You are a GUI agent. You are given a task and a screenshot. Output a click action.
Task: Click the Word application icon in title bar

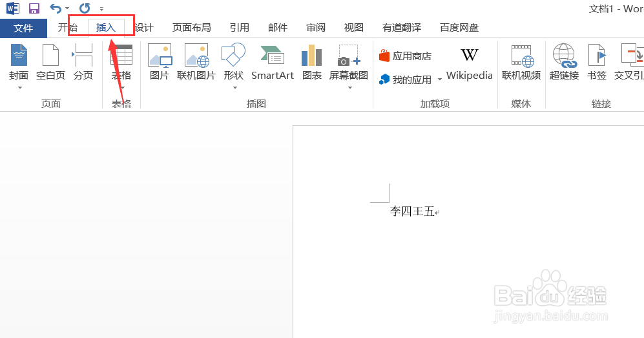[13, 8]
